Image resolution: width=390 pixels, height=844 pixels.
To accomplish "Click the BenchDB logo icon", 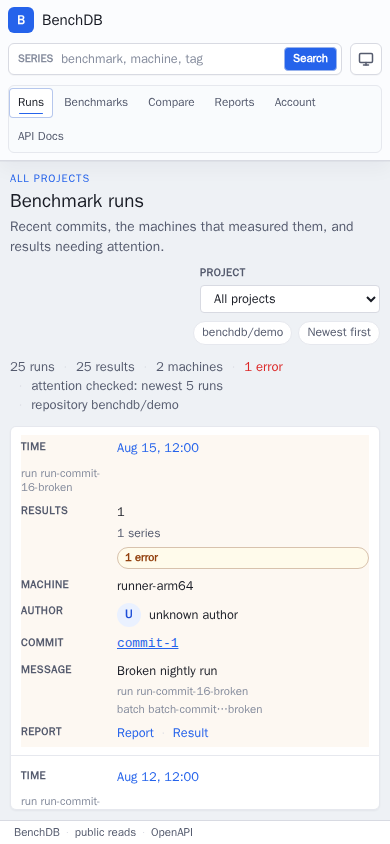I will tap(21, 20).
